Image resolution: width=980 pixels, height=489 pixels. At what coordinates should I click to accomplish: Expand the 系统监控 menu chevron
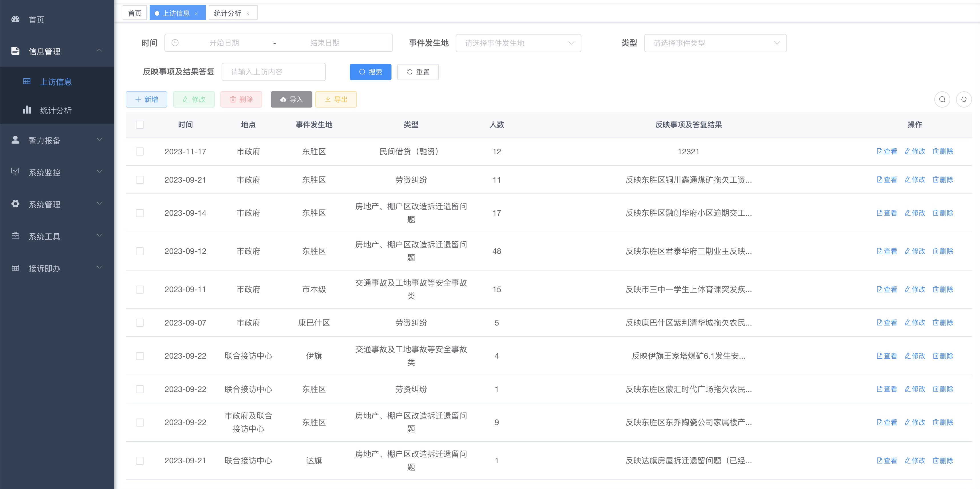tap(99, 171)
